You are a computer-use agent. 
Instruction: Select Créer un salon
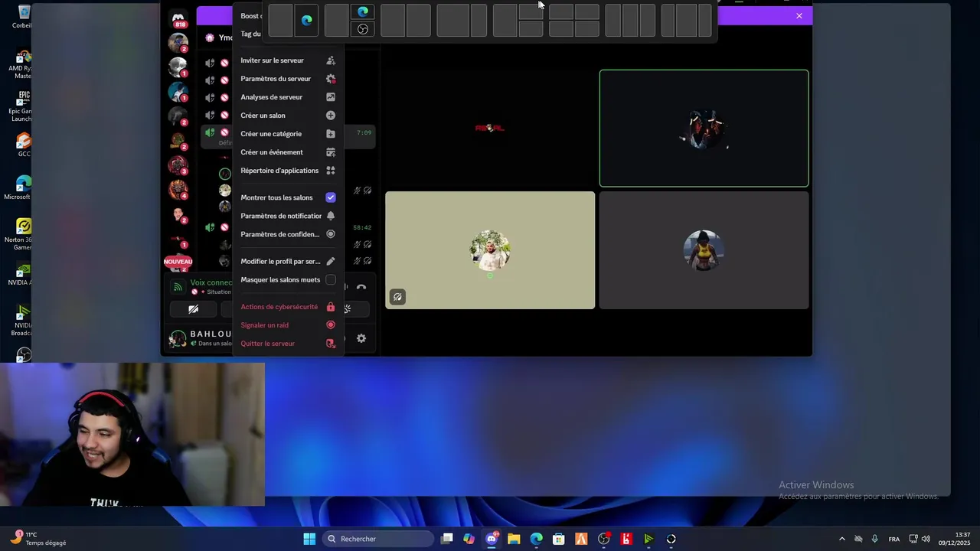tap(288, 116)
